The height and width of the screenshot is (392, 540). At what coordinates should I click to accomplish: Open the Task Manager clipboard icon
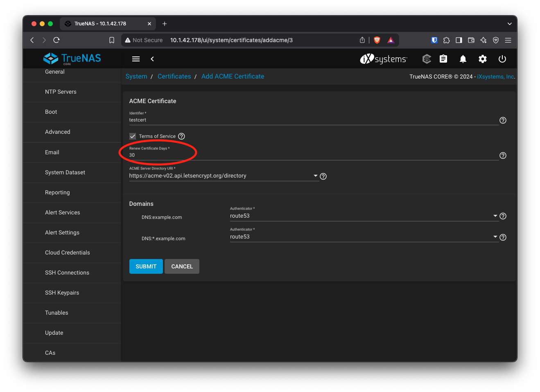pyautogui.click(x=443, y=59)
